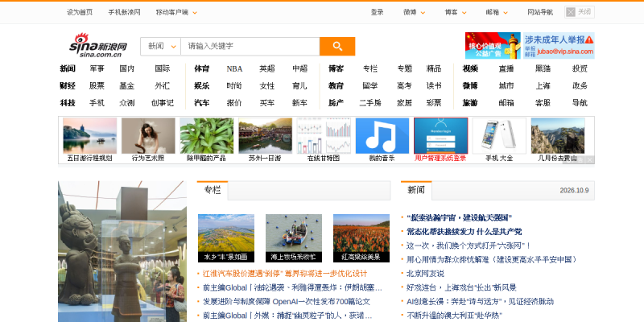Close the ad strip with small X
The height and width of the screenshot is (322, 644).
click(x=589, y=159)
